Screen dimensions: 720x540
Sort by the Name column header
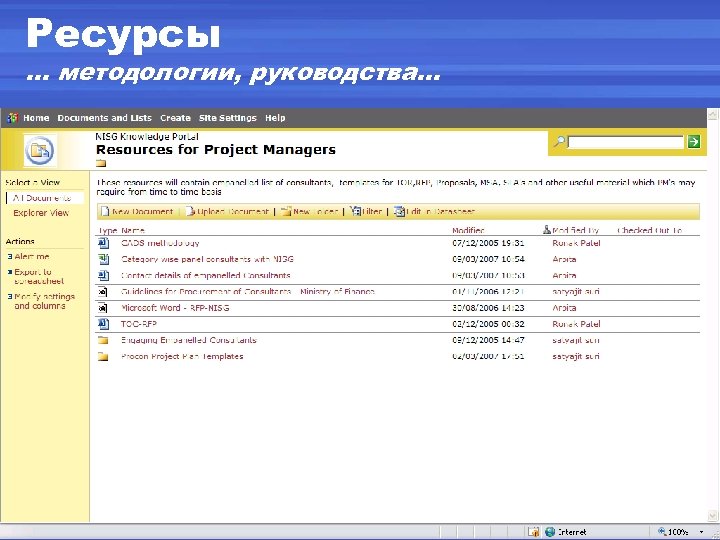click(x=133, y=231)
